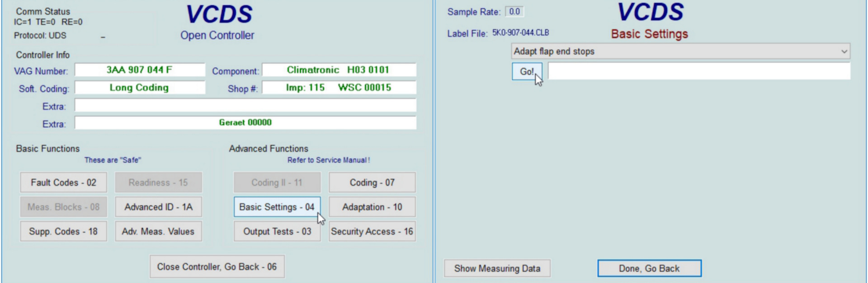Open Supp. Codes - 18

(x=63, y=231)
